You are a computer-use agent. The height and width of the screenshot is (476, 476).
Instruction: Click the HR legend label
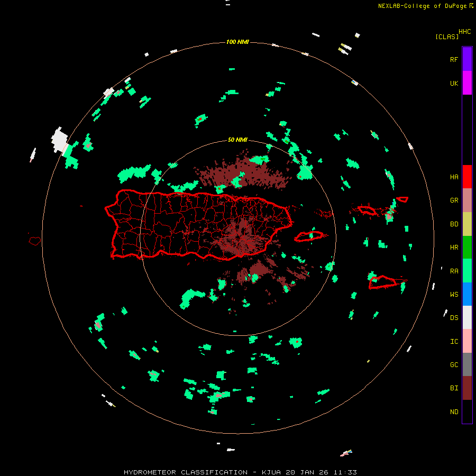pos(454,248)
